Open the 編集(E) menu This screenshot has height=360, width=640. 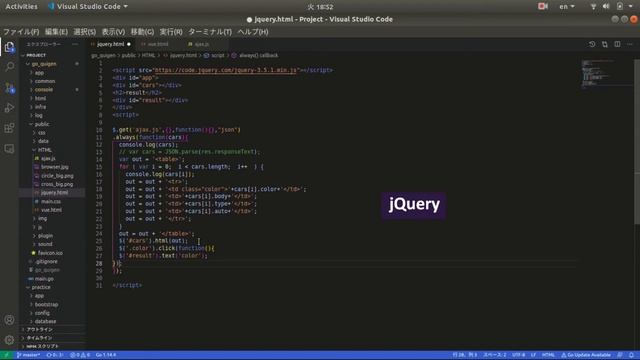(56, 31)
